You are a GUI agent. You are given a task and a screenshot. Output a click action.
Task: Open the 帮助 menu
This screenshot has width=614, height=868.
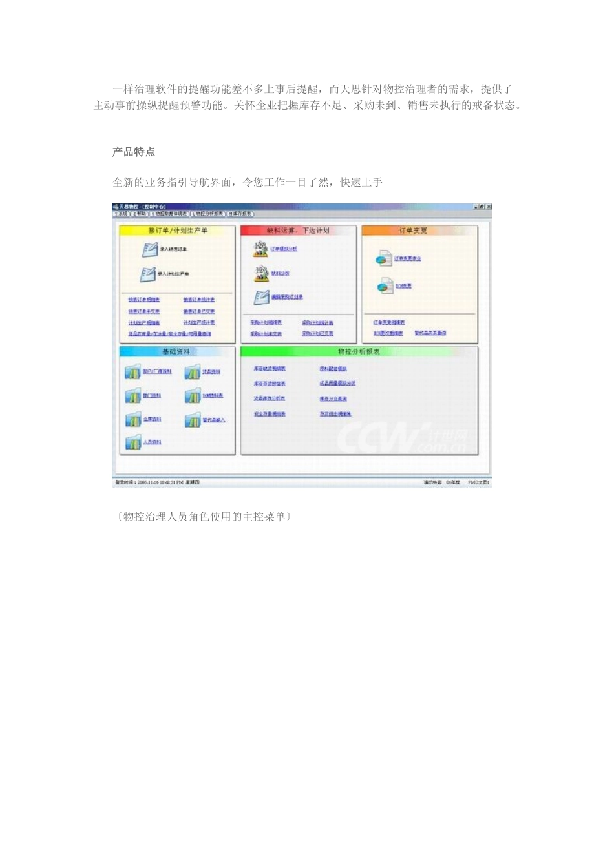point(140,213)
